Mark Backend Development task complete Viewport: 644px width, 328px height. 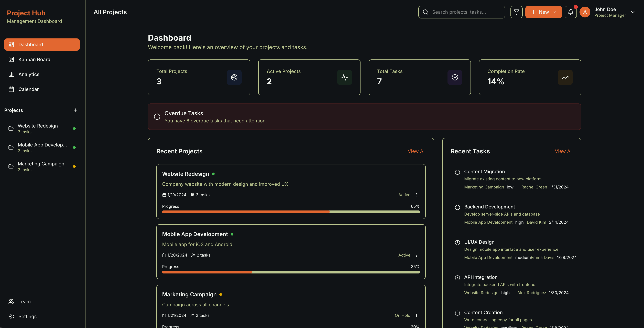point(457,207)
